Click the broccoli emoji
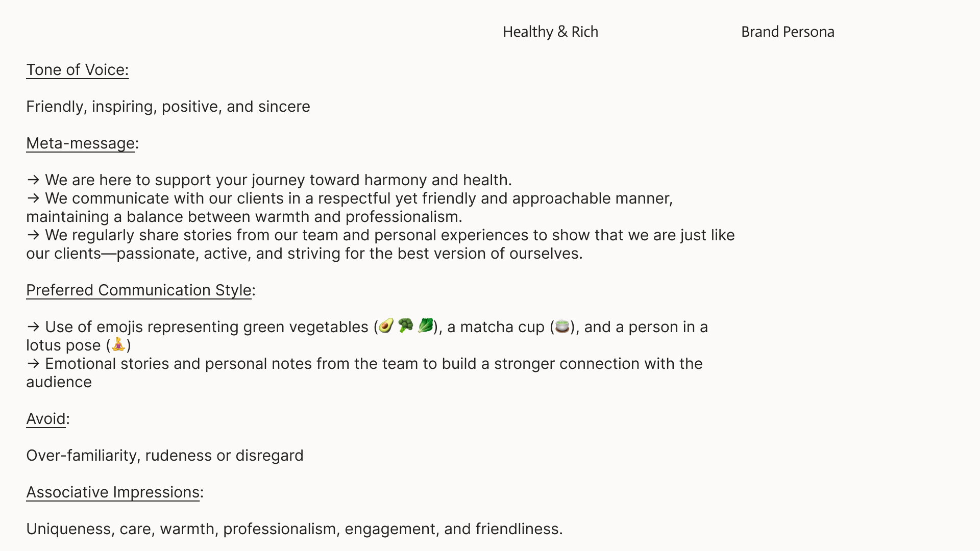980x551 pixels. 406,325
